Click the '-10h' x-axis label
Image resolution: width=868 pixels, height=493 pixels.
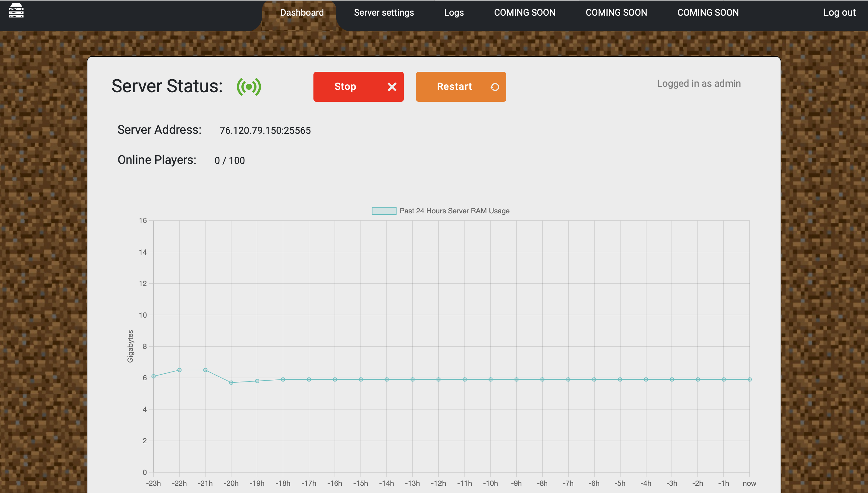coord(490,484)
